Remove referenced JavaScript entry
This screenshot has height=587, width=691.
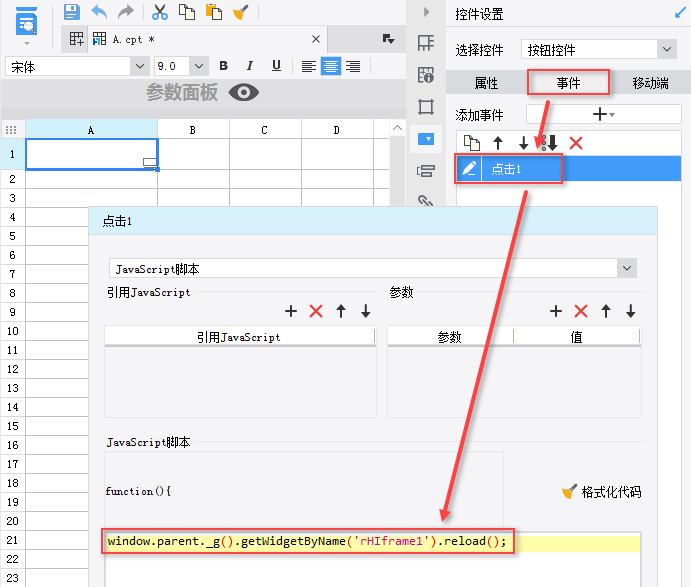point(316,311)
